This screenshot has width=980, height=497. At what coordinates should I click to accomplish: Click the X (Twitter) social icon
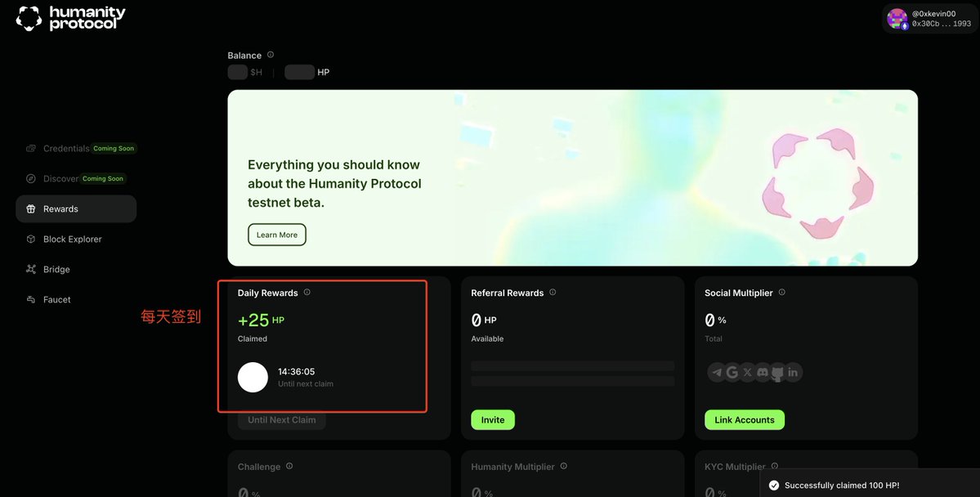click(748, 373)
